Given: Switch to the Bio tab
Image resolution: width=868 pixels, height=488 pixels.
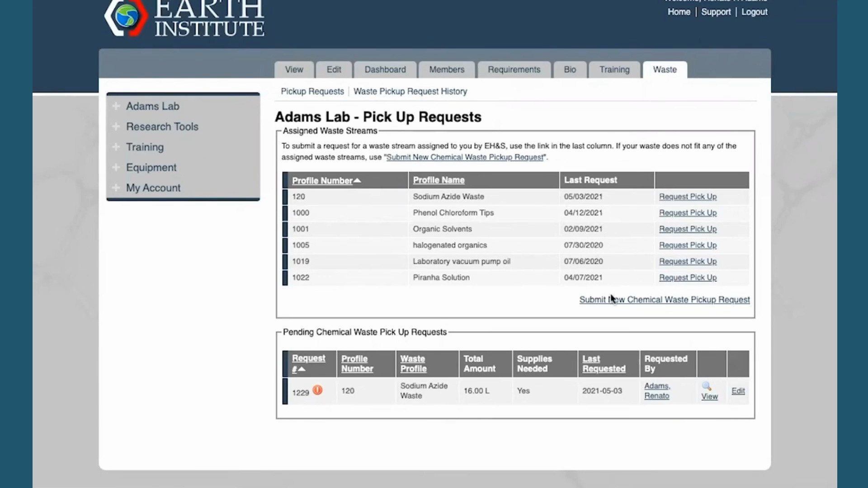Looking at the screenshot, I should tap(569, 69).
